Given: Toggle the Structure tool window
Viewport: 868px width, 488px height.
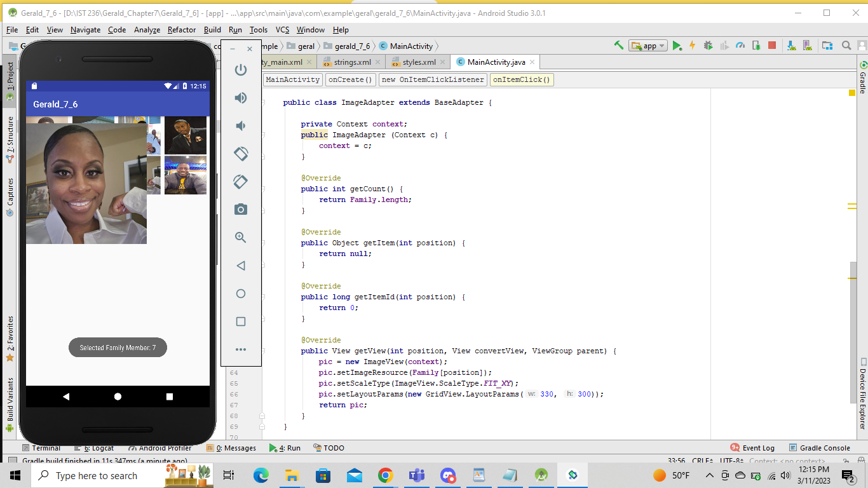Looking at the screenshot, I should (10, 140).
